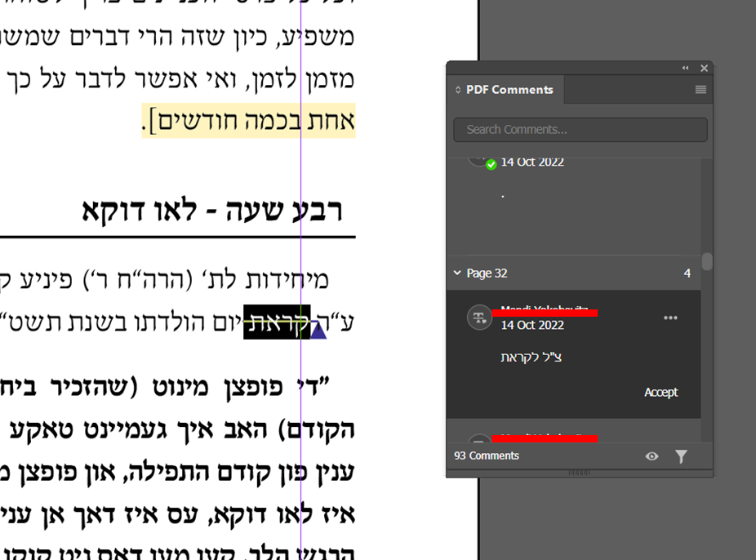Click the blue insertion caret marker in text
Screen dimensions: 756x560
point(318,330)
